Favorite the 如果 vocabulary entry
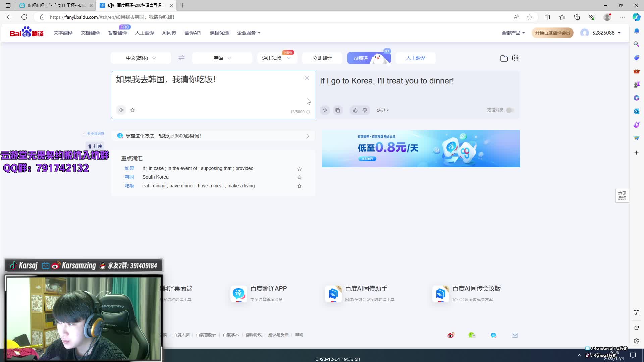This screenshot has width=644, height=362. click(300, 169)
